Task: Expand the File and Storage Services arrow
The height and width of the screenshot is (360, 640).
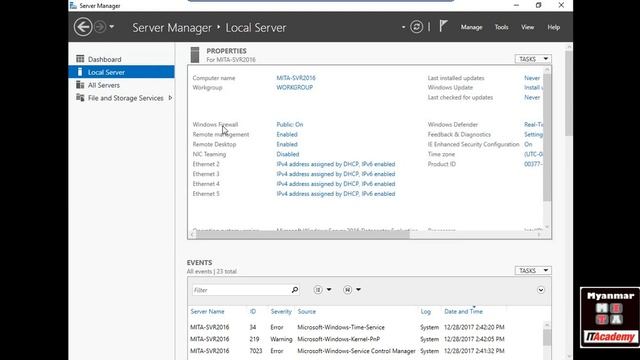Action: (x=170, y=98)
